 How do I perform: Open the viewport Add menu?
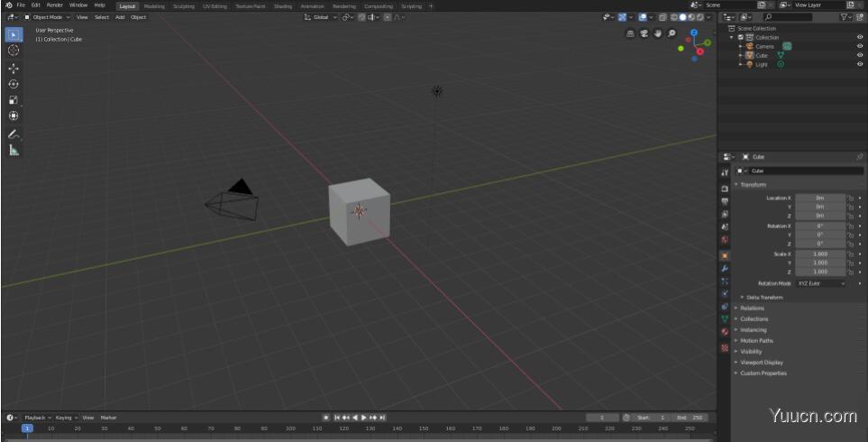(x=120, y=17)
